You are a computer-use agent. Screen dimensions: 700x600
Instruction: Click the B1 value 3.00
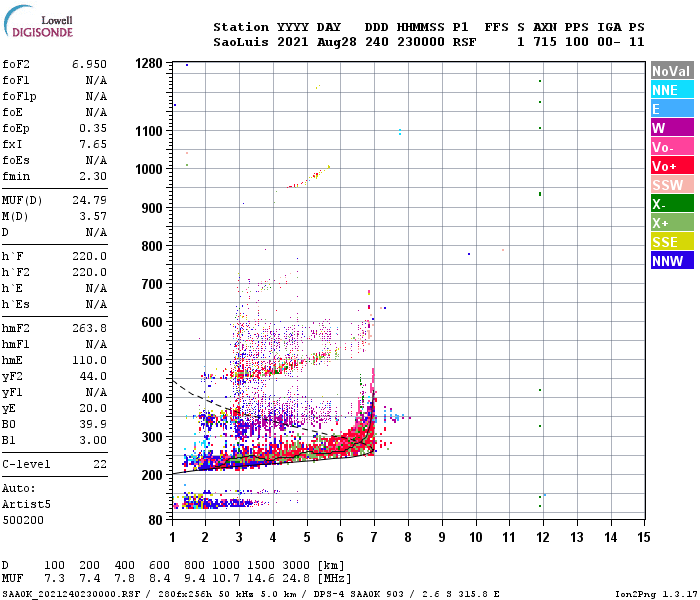[93, 440]
